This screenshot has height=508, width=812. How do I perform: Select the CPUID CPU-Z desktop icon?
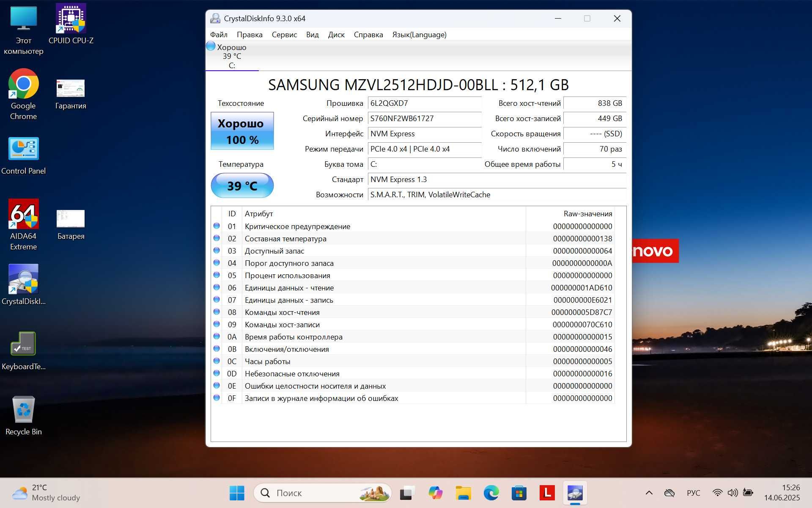pos(71,24)
